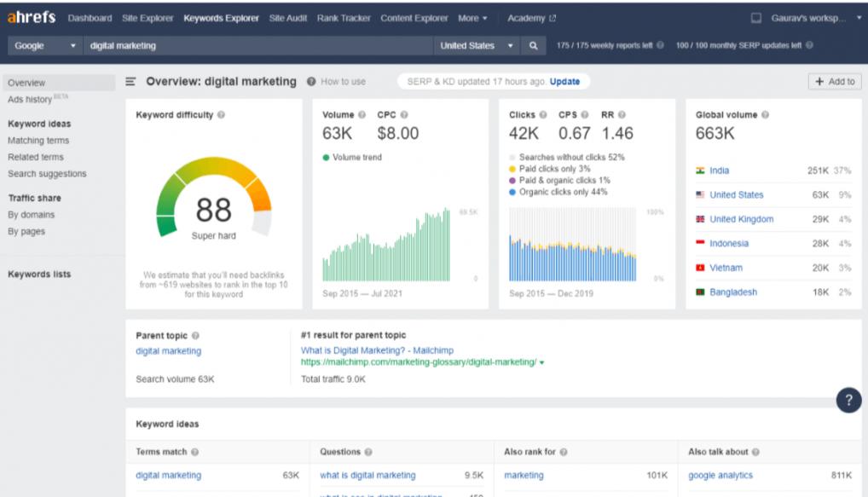The width and height of the screenshot is (868, 497).
Task: Open the Google search engine dropdown
Action: [46, 45]
